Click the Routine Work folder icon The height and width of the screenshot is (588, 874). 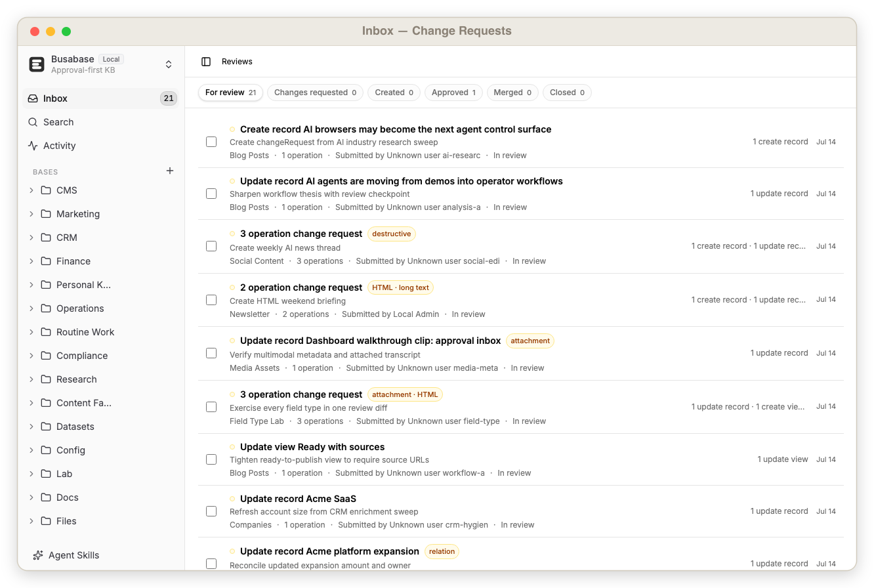(x=46, y=332)
